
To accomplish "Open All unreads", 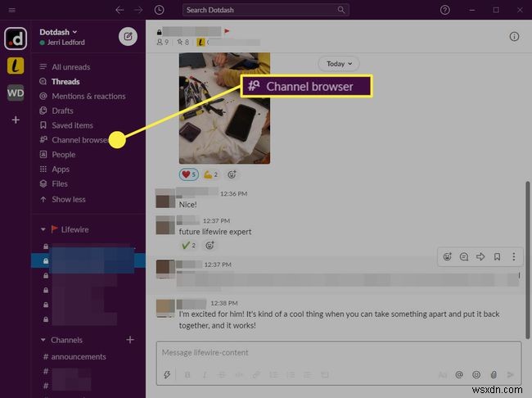I will click(70, 67).
